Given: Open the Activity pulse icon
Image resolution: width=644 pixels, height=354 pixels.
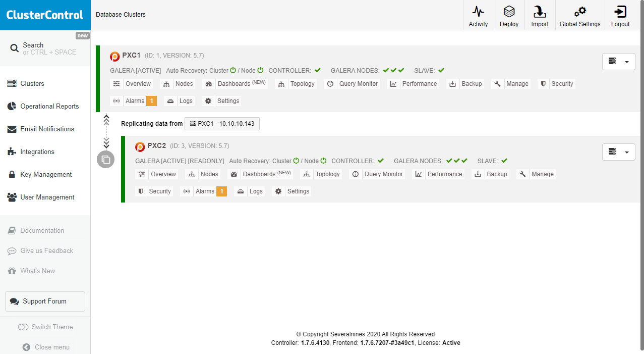Looking at the screenshot, I should (478, 12).
